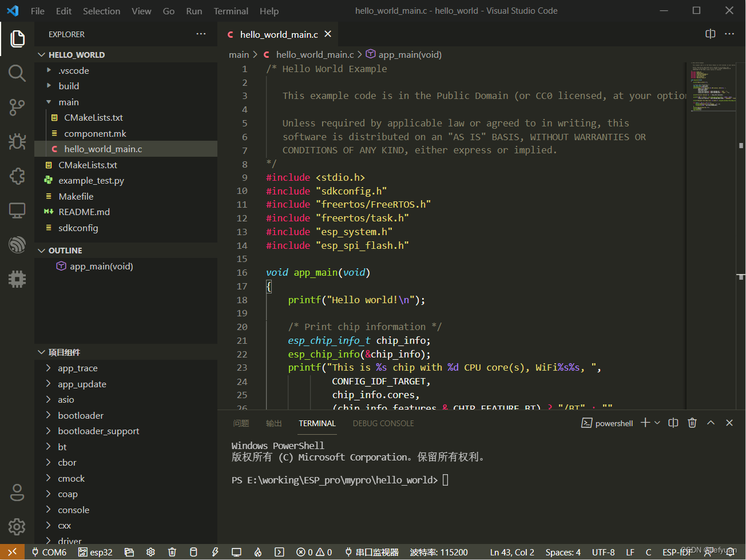Change the Spaces: 4 indentation setting
Viewport: 746px width, 560px height.
tap(563, 552)
